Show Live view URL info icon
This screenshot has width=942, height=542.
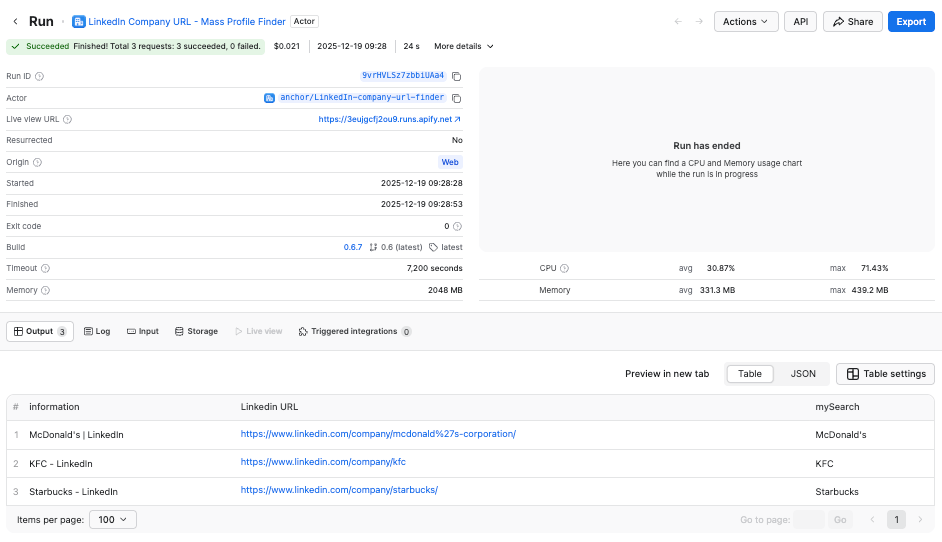pos(67,120)
